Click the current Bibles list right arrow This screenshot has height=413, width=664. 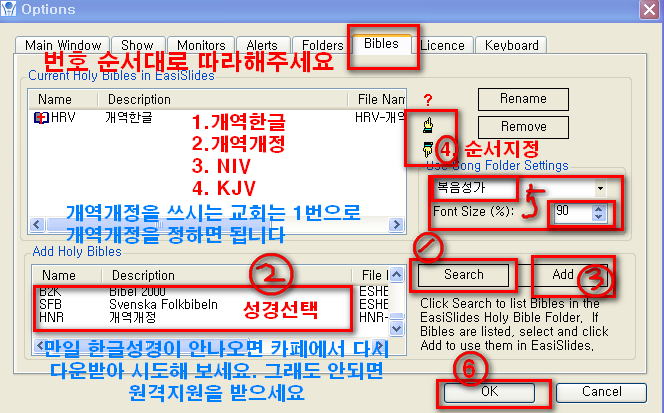click(x=396, y=224)
